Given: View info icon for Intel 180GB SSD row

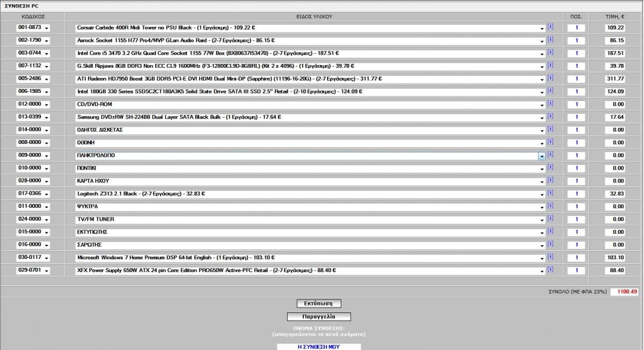Looking at the screenshot, I should point(551,91).
